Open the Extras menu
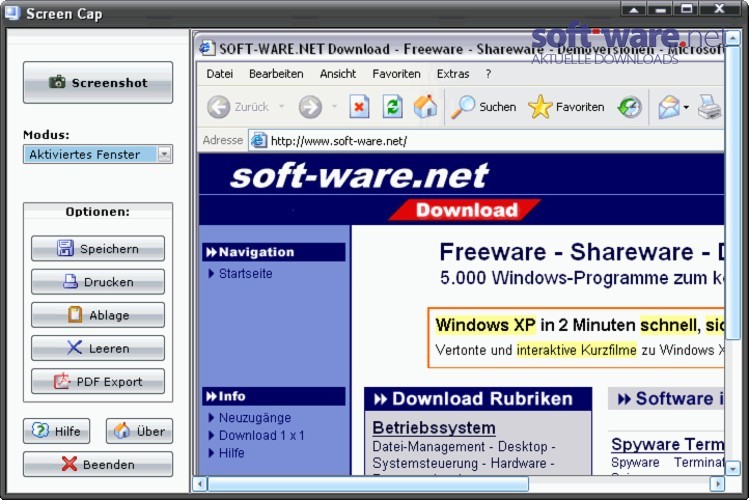The width and height of the screenshot is (749, 500). coord(453,74)
